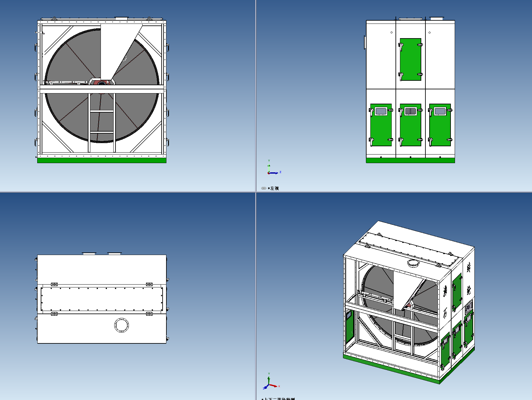Select the circular flange port in the top view
Viewport: 532px width, 400px height.
point(121,325)
